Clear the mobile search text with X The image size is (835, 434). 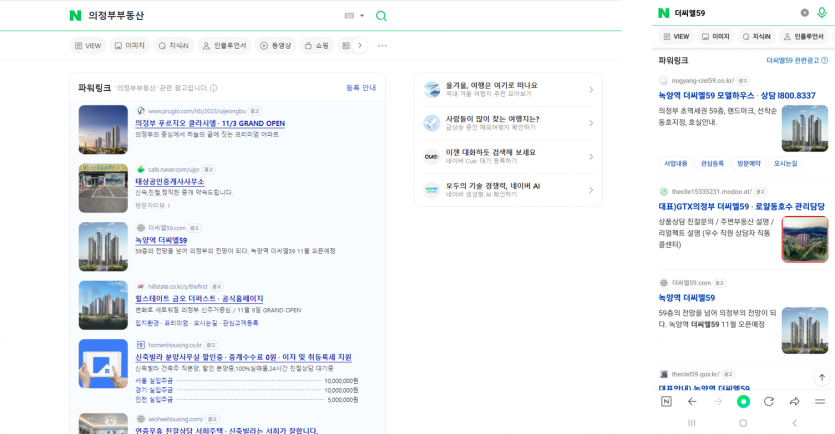[x=804, y=13]
